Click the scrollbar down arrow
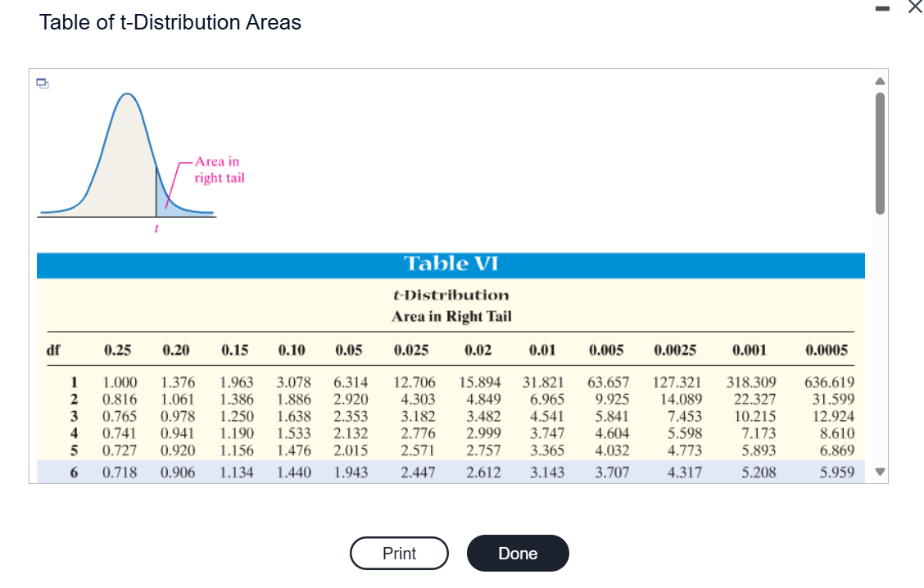924x588 pixels. click(881, 473)
